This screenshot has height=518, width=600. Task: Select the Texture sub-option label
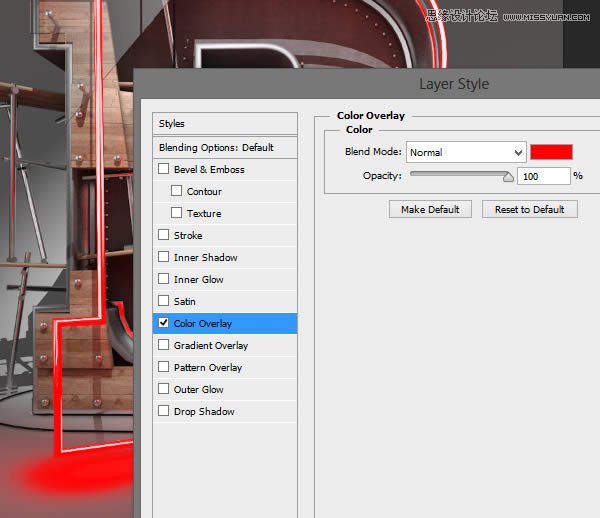click(x=204, y=213)
